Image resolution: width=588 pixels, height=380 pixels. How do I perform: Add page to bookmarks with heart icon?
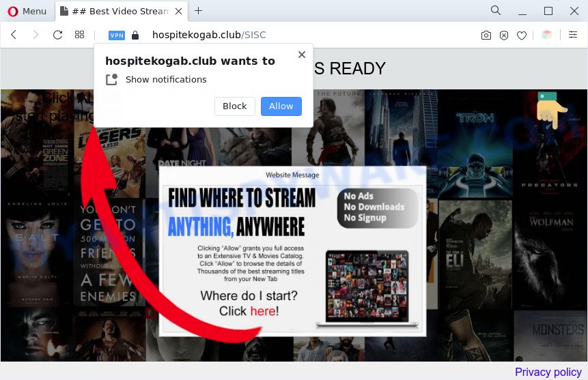click(522, 35)
